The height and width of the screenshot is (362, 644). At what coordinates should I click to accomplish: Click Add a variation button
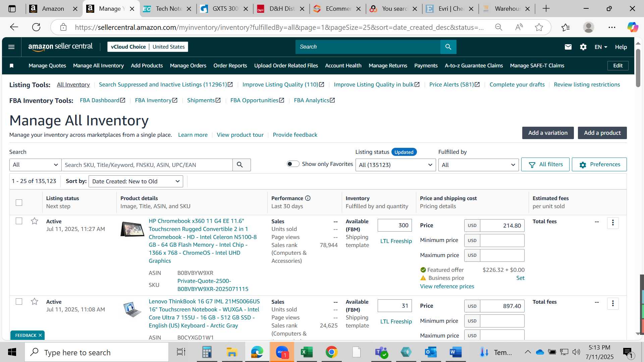548,133
